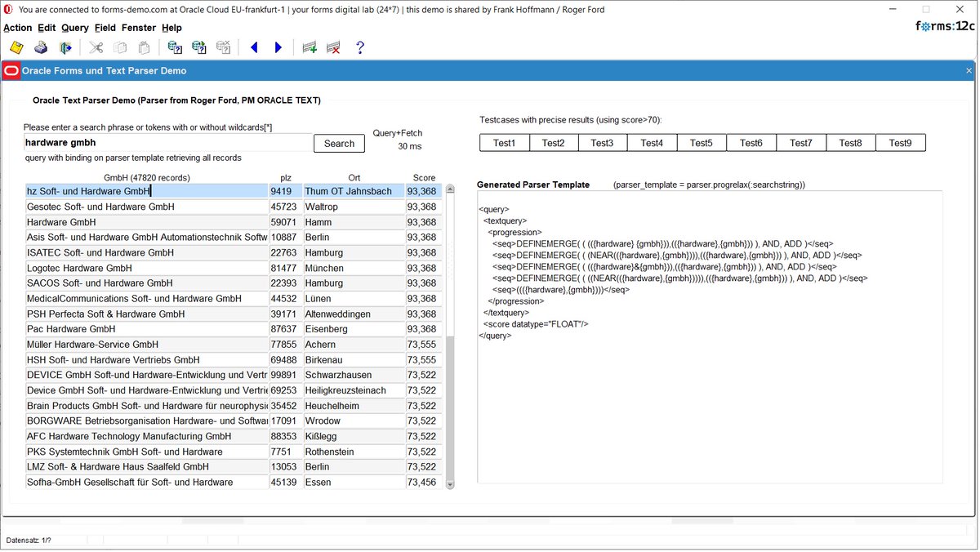Screen dimensions: 980x552
Task: Click the Oracle logo in form title bar
Action: [x=11, y=71]
